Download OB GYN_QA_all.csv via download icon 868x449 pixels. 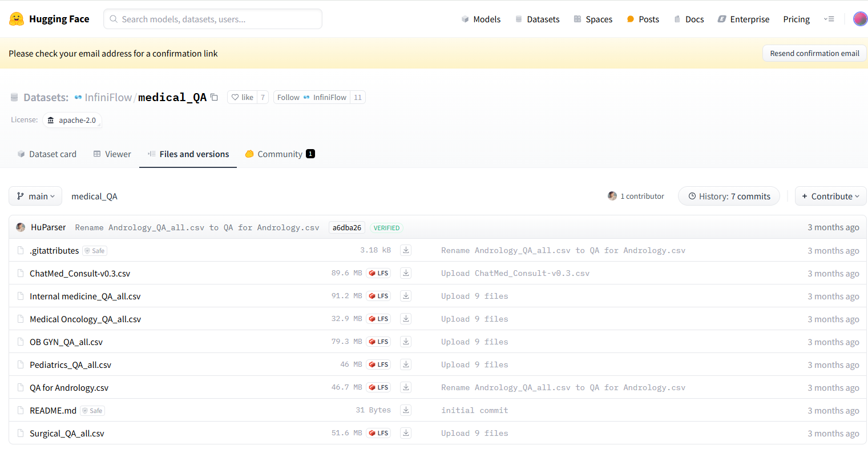406,342
